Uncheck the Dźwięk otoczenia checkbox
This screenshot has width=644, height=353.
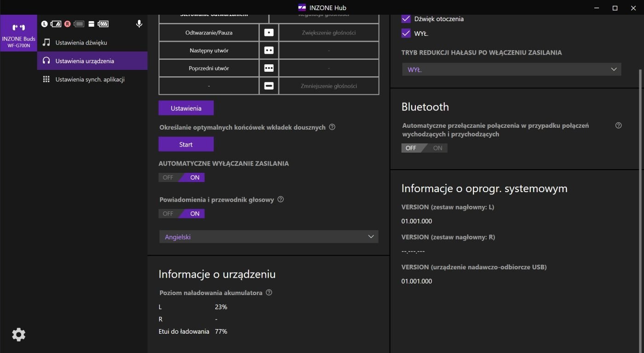(x=406, y=19)
